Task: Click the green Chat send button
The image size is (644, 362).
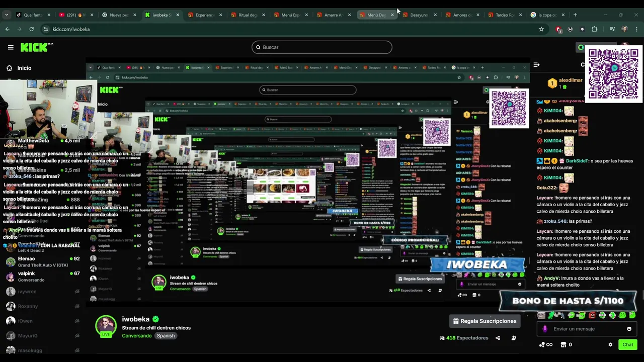Action: (x=628, y=344)
